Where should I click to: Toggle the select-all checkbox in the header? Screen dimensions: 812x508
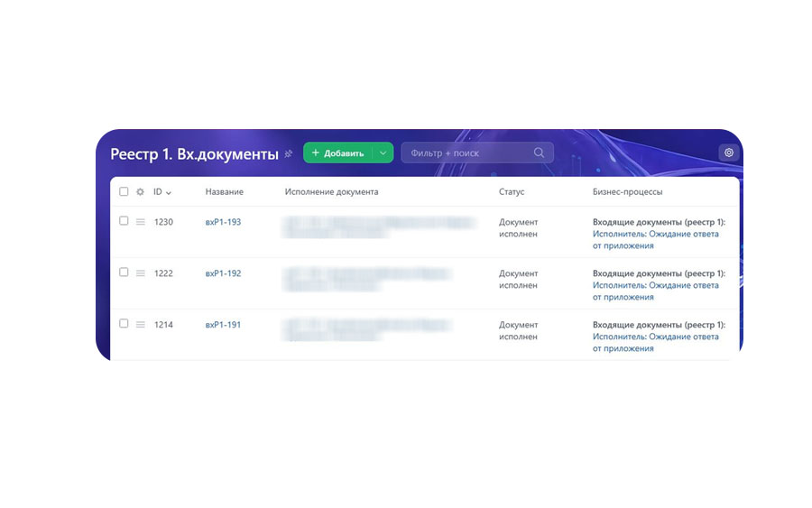(124, 191)
